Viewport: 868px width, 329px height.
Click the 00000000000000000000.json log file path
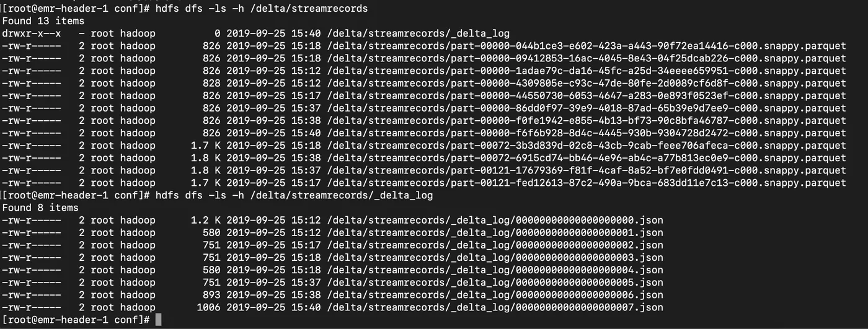[x=495, y=220]
